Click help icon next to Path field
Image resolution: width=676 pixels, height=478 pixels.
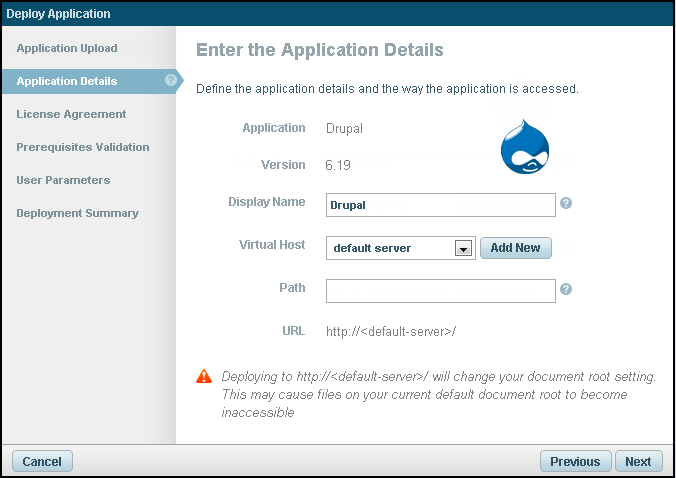566,290
